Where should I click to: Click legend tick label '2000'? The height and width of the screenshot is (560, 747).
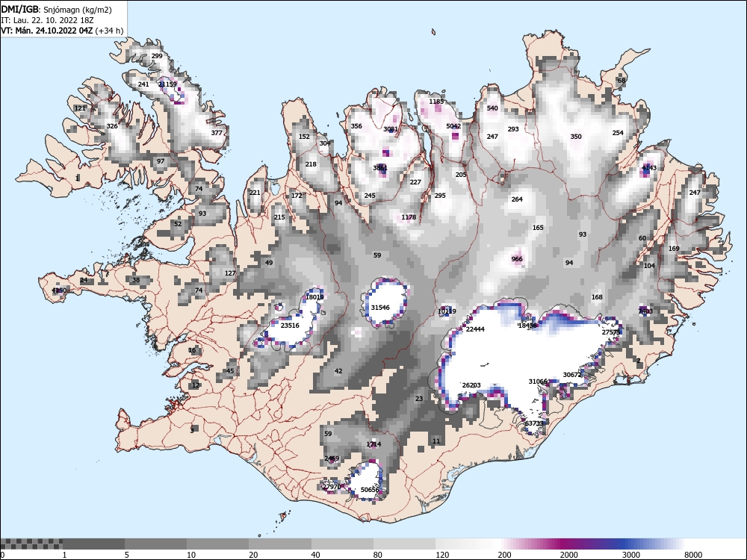pos(568,555)
